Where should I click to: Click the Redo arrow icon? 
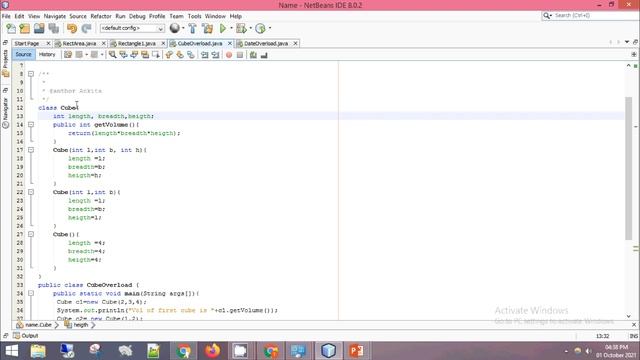(86, 28)
